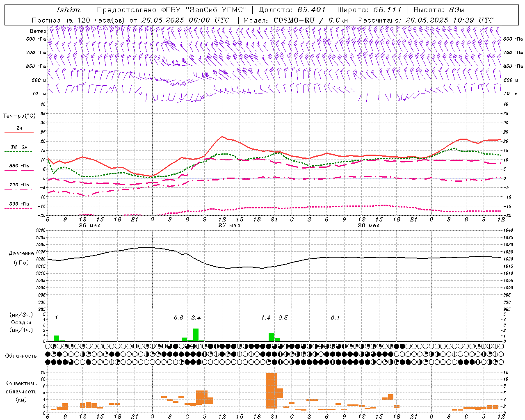Click the tallest orange convective cloud bar

272,391
